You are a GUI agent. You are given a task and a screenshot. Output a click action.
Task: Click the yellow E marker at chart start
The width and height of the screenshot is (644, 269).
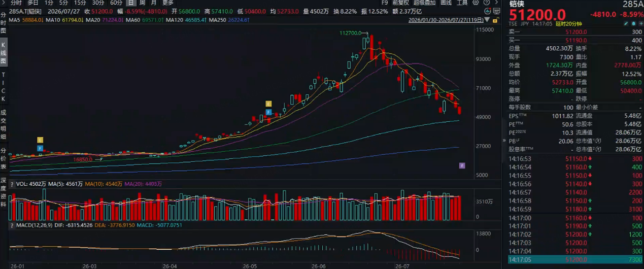[x=40, y=140]
